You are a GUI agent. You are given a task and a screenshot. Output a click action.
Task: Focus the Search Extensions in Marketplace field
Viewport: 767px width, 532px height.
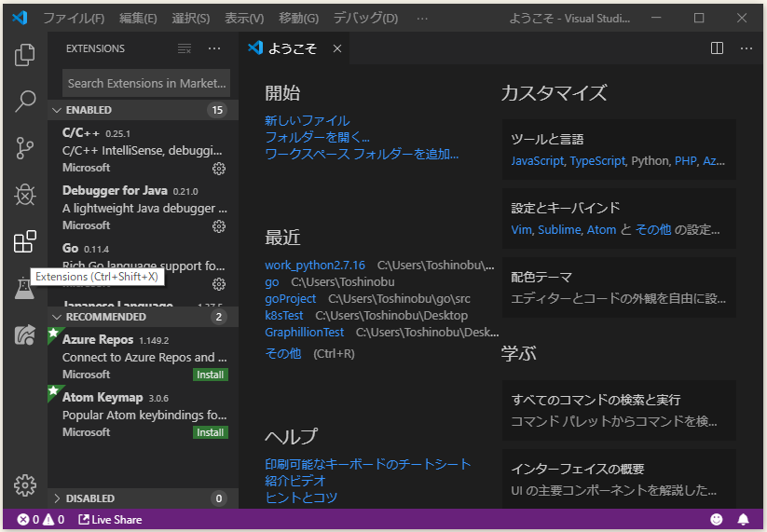tap(145, 83)
